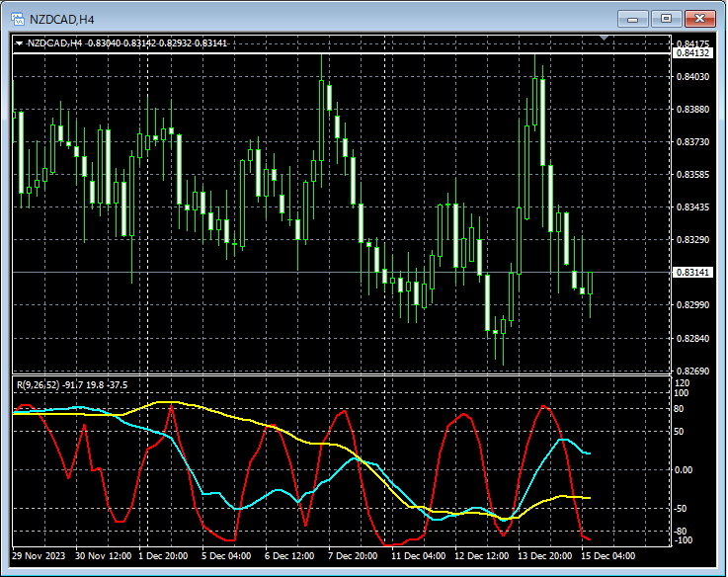Click the 0.84132 price level label
This screenshot has width=728, height=577.
(692, 53)
